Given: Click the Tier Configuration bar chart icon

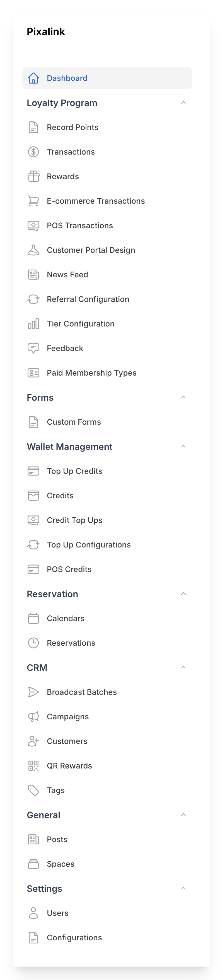Looking at the screenshot, I should pos(33,323).
